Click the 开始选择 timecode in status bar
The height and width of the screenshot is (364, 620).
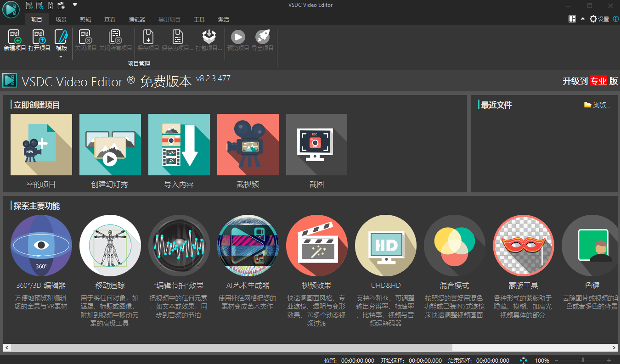(x=425, y=361)
